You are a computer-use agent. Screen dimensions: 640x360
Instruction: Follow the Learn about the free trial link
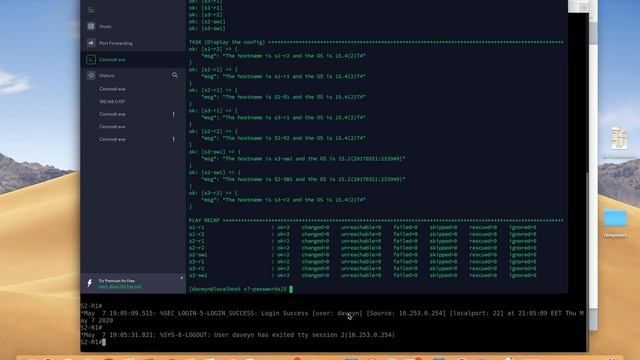pyautogui.click(x=120, y=287)
